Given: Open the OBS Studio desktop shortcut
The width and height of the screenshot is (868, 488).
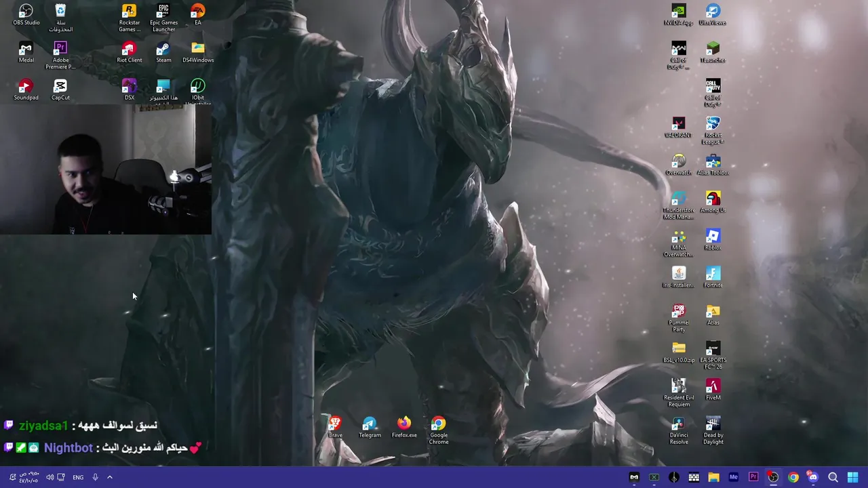Looking at the screenshot, I should [26, 15].
